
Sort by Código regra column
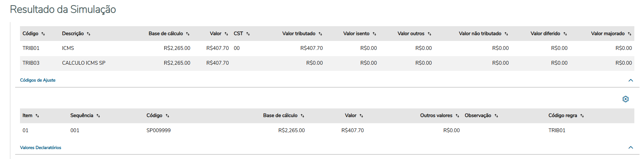pyautogui.click(x=582, y=116)
